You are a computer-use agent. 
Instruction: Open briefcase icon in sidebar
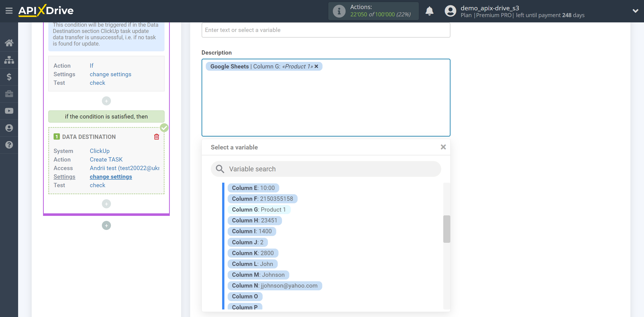point(9,94)
